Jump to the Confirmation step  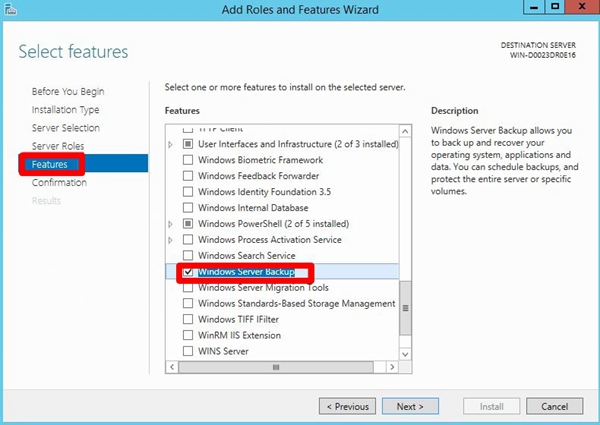(x=59, y=182)
